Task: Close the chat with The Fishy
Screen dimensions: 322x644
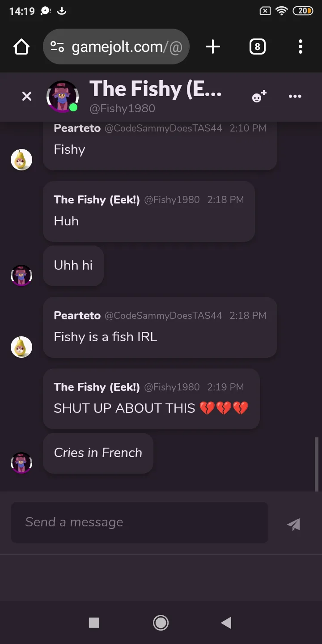Action: (x=27, y=96)
